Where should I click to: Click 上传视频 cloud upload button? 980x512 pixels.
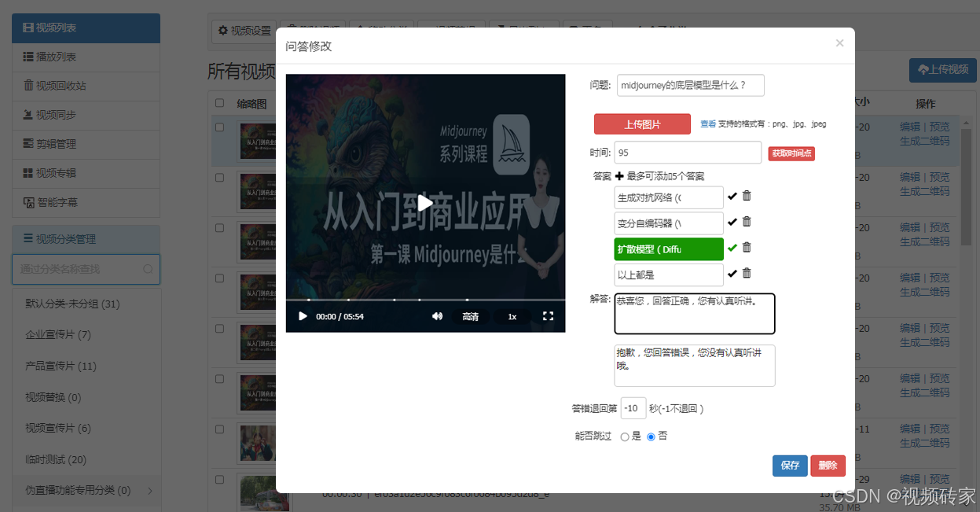942,69
